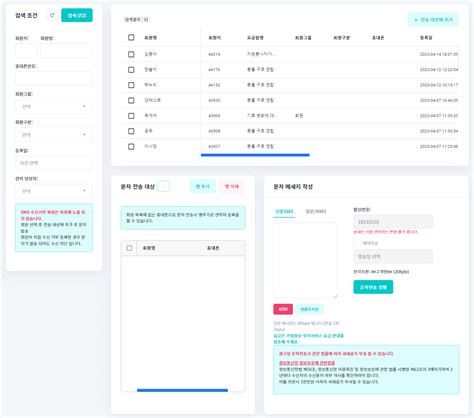
Task: Click the 문자전송 실행 button
Action: (x=373, y=287)
